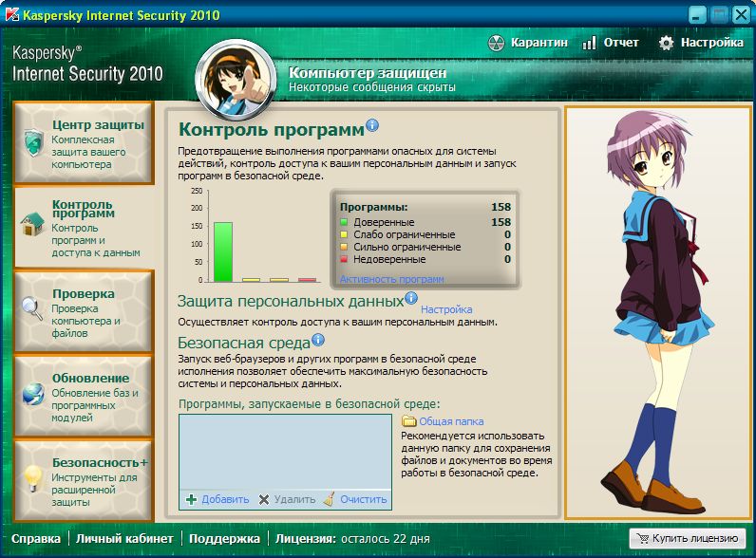Click the magnifier icon in Проверка

click(32, 308)
